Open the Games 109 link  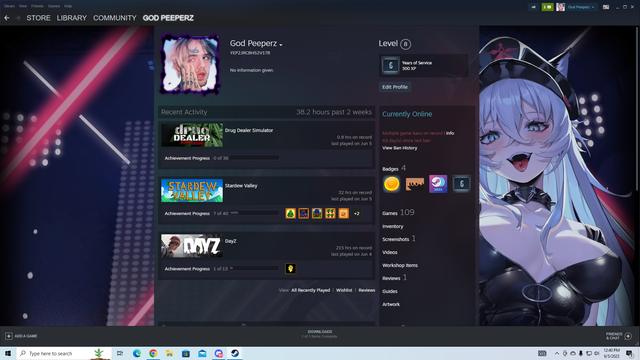398,213
